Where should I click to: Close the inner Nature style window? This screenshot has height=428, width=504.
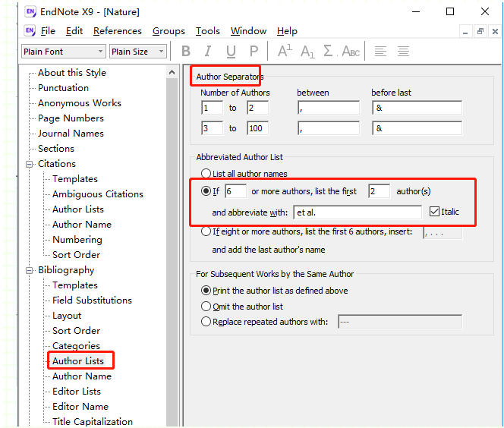tap(495, 31)
